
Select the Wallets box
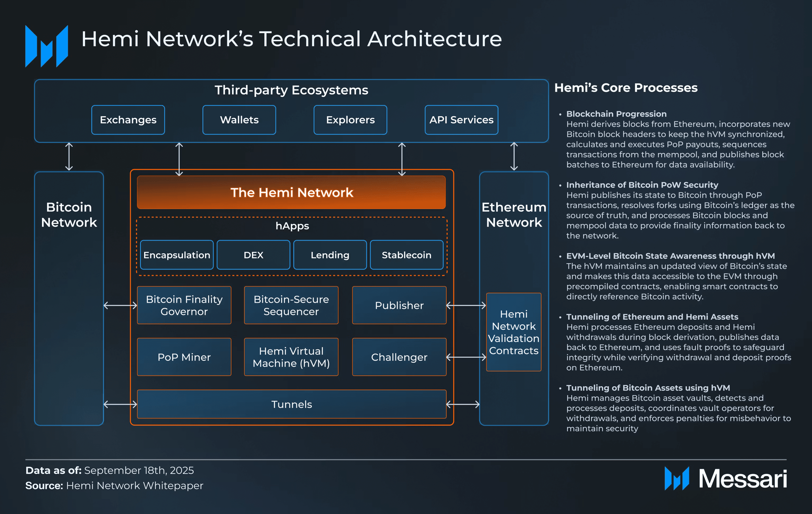coord(239,120)
